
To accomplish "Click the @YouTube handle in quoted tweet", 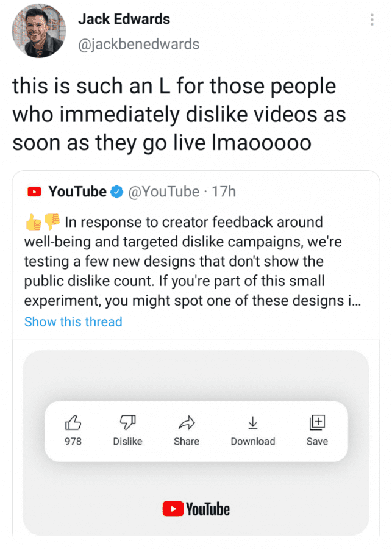I will tap(163, 192).
